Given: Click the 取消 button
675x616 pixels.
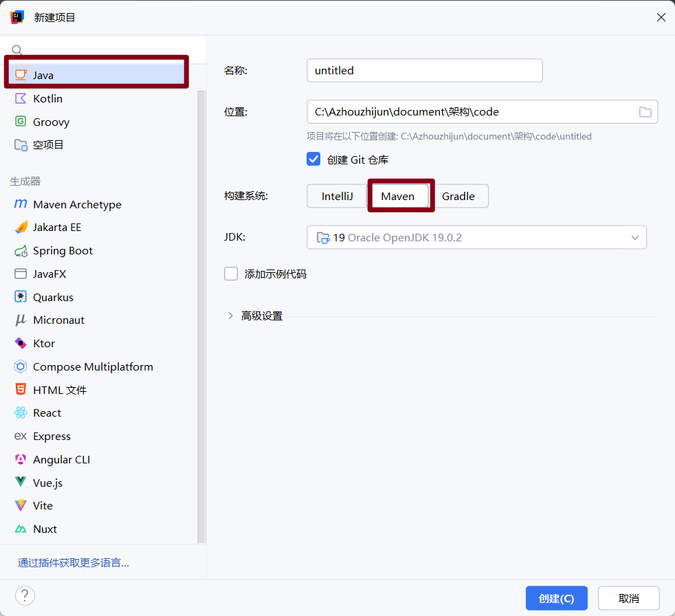Looking at the screenshot, I should coord(628,598).
